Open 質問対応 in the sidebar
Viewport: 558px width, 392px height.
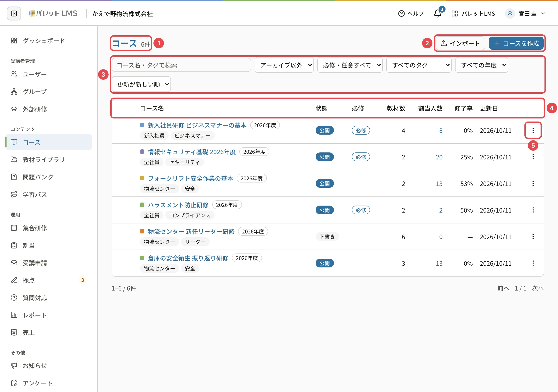49,298
